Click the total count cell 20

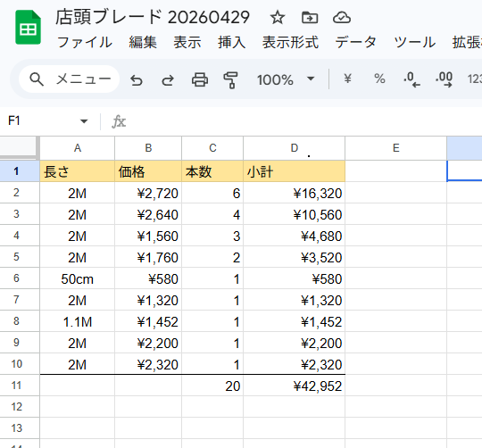tap(212, 386)
